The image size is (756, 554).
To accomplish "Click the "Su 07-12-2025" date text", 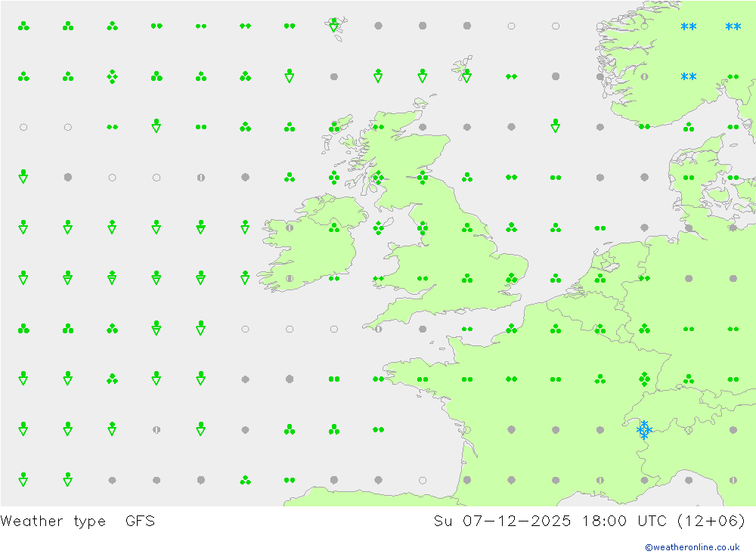I will (x=502, y=522).
